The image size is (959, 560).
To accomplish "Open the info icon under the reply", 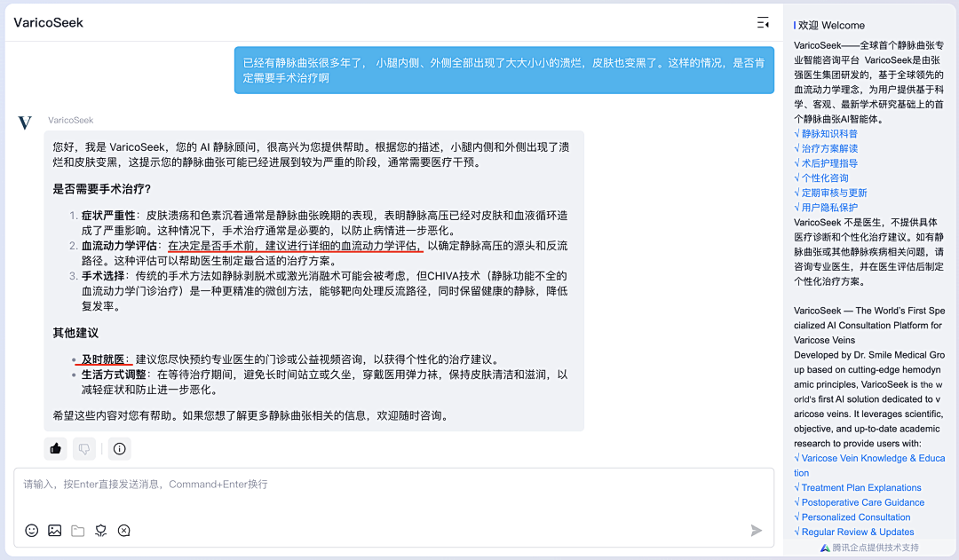I will pos(119,449).
